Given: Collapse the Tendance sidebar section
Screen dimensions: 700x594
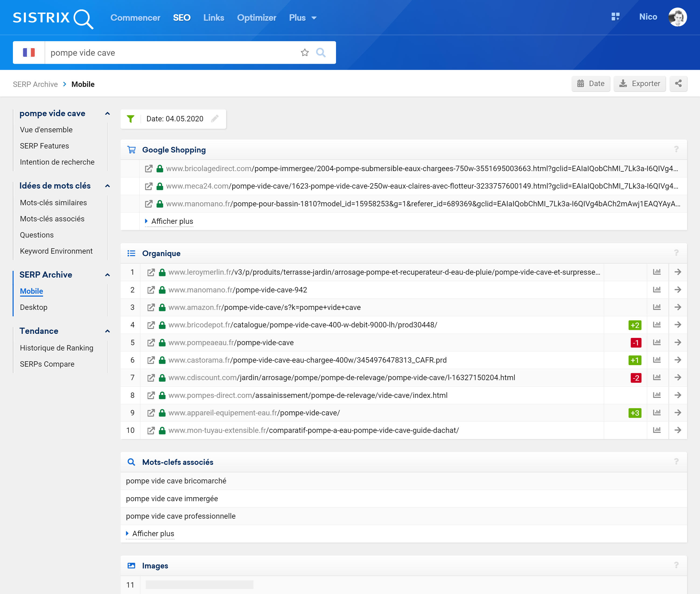Looking at the screenshot, I should pos(107,331).
